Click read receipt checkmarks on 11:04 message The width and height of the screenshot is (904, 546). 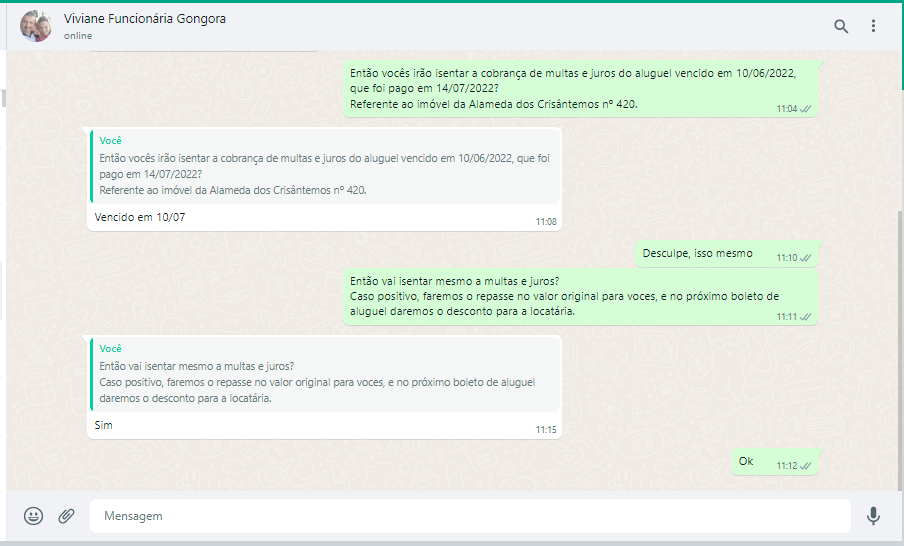(806, 109)
